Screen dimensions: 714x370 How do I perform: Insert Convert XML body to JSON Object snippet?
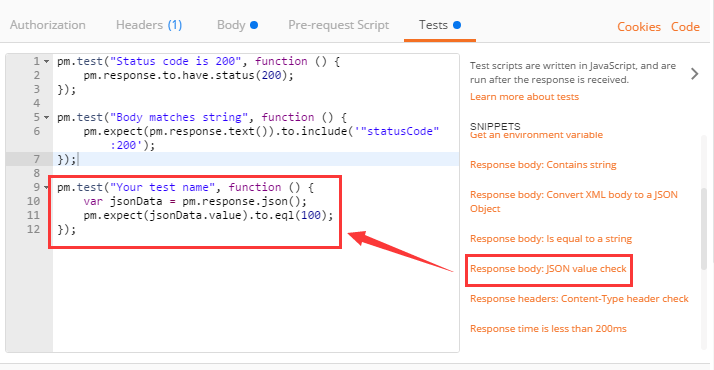(574, 202)
